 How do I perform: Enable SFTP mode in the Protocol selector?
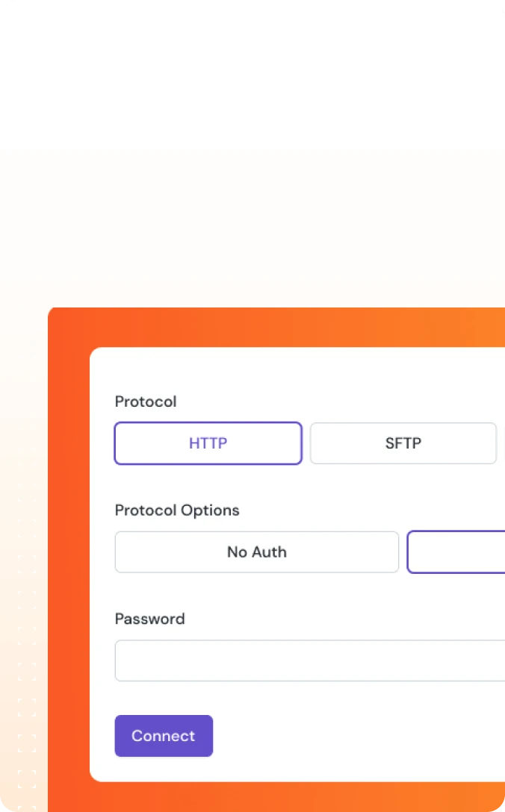coord(403,443)
